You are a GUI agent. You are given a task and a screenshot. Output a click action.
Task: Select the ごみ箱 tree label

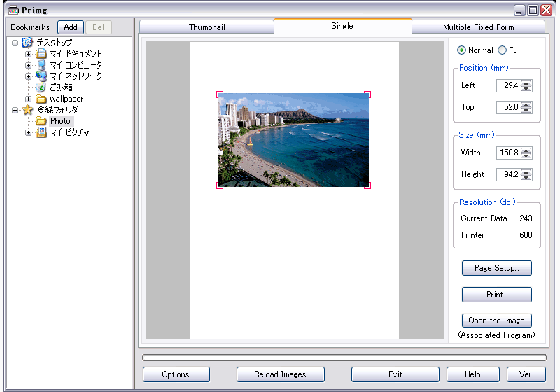61,87
